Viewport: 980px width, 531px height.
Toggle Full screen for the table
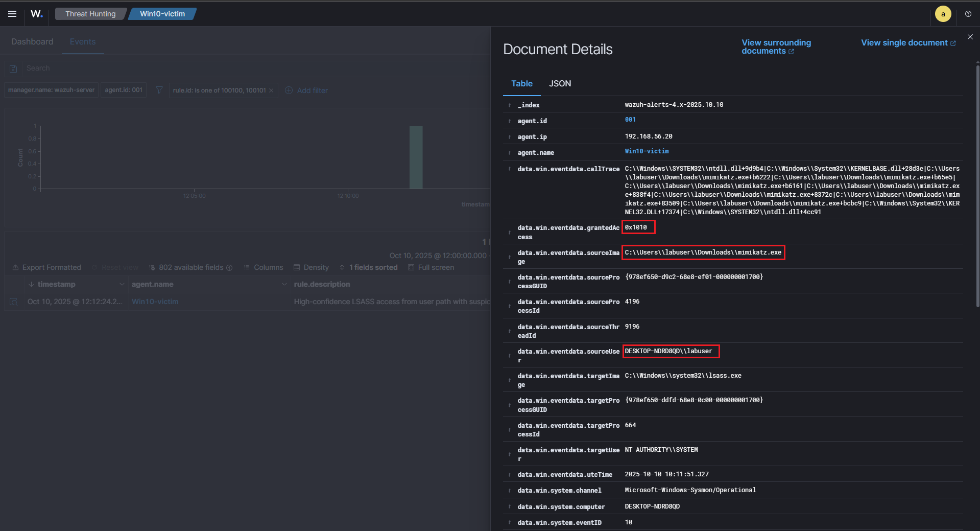coord(431,268)
